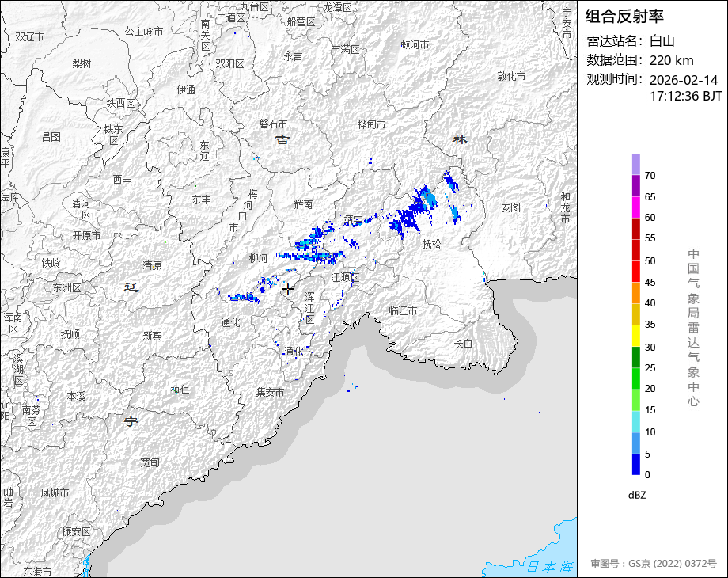Viewport: 728px width, 578px height.
Task: Click the 双阳区 map label
Action: pyautogui.click(x=229, y=63)
